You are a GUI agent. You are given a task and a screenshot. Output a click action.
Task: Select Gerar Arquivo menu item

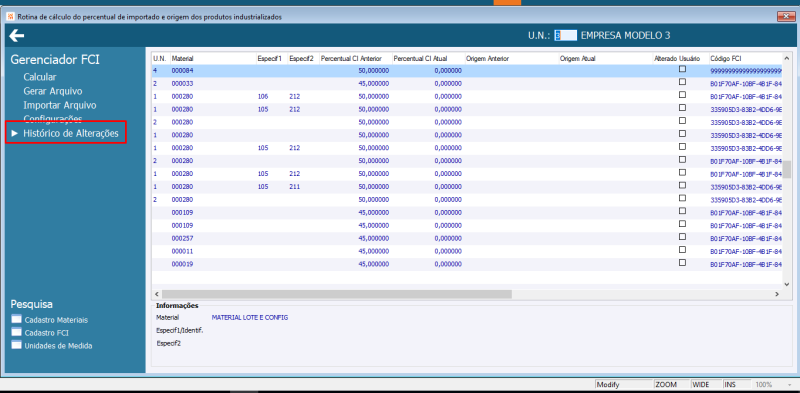[53, 91]
